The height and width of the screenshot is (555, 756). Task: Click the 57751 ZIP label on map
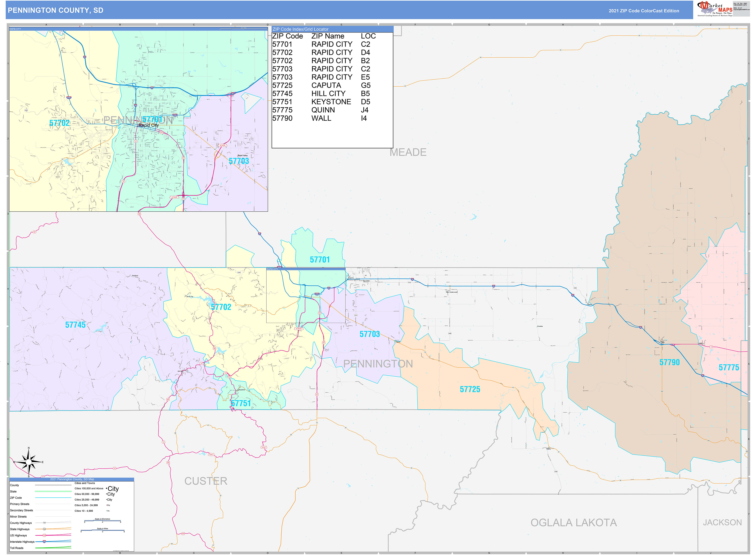coord(241,403)
